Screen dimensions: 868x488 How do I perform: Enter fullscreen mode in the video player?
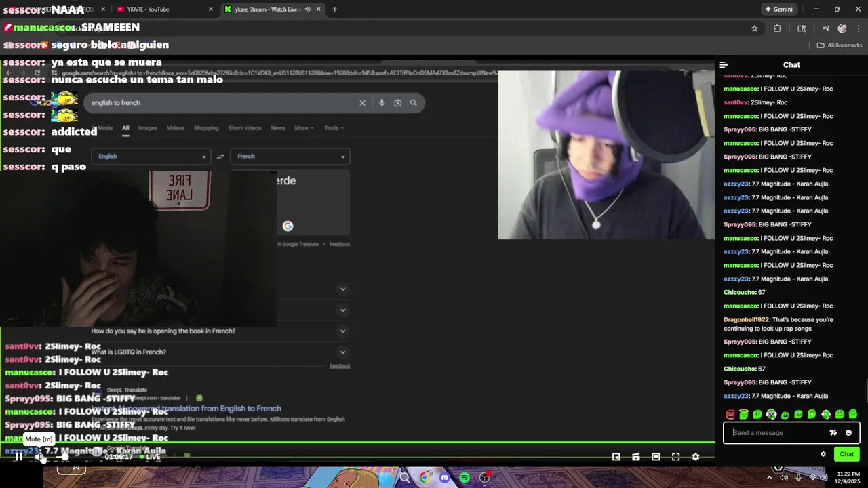675,457
